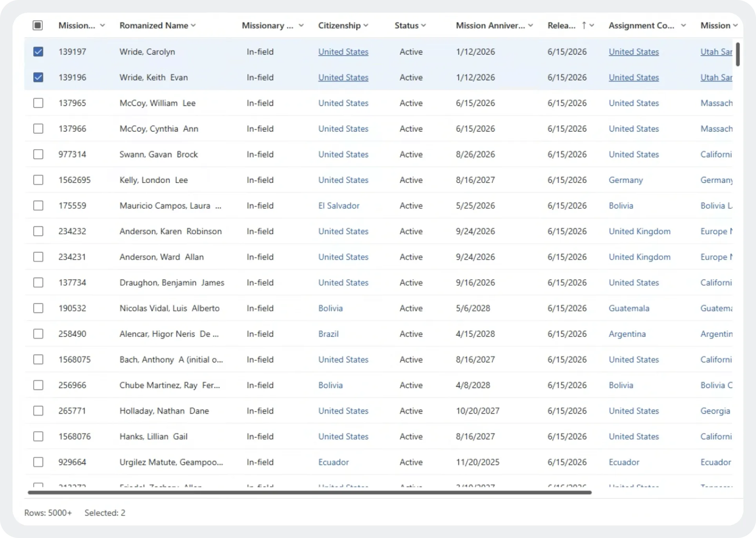Open the Relea... sorted column dropdown
Image resolution: width=756 pixels, height=538 pixels.
click(592, 25)
